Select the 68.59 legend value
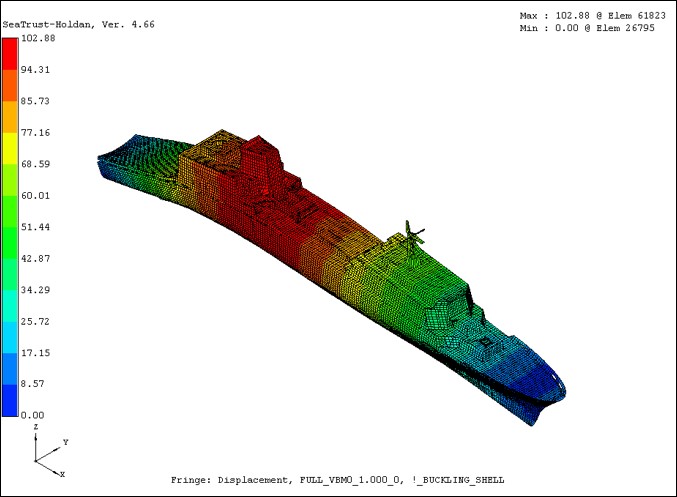 coord(35,164)
